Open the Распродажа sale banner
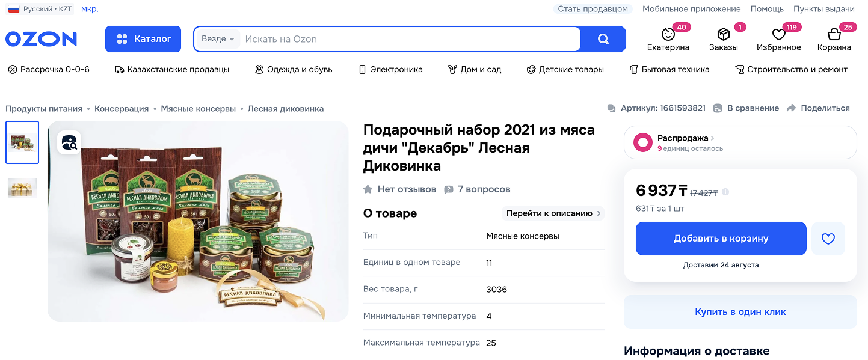This screenshot has width=868, height=360. 740,142
